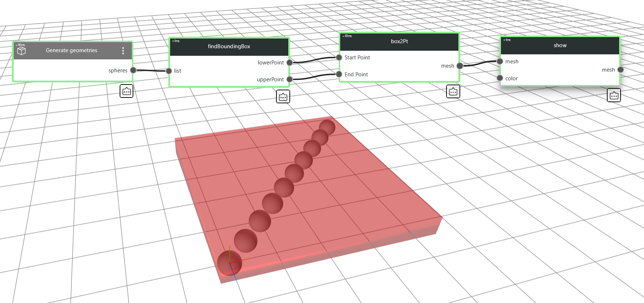This screenshot has width=644, height=303.
Task: Select the mesh input port on show node
Action: point(500,61)
